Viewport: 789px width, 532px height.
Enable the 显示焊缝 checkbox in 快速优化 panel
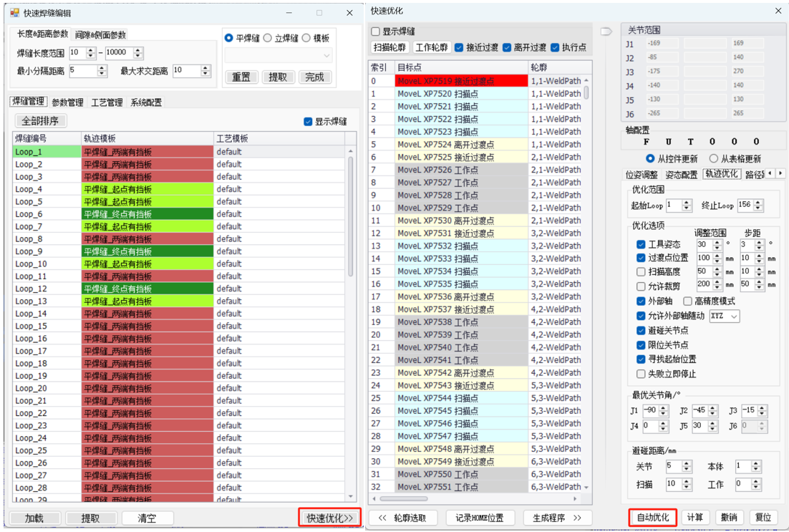pyautogui.click(x=376, y=32)
